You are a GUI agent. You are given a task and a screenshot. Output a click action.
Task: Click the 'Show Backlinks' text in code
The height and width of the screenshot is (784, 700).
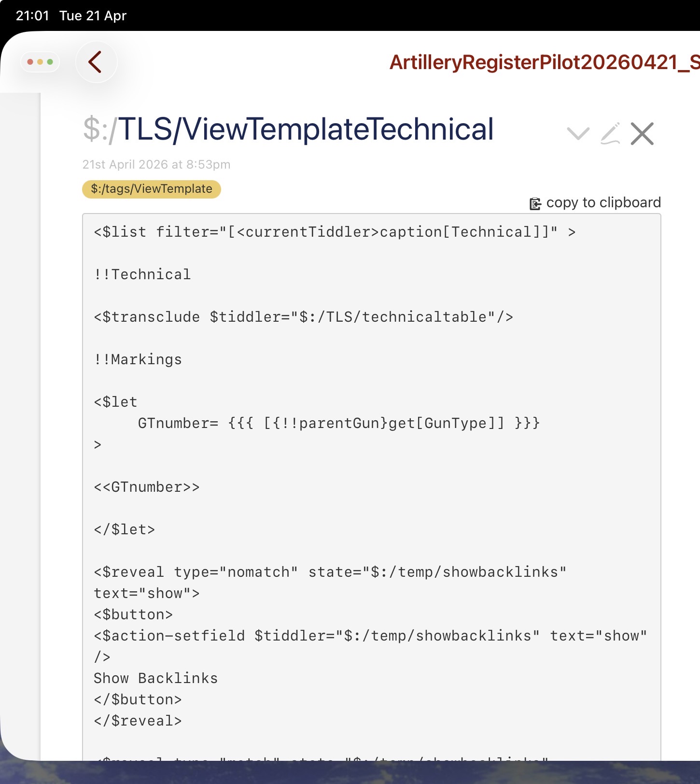click(155, 679)
